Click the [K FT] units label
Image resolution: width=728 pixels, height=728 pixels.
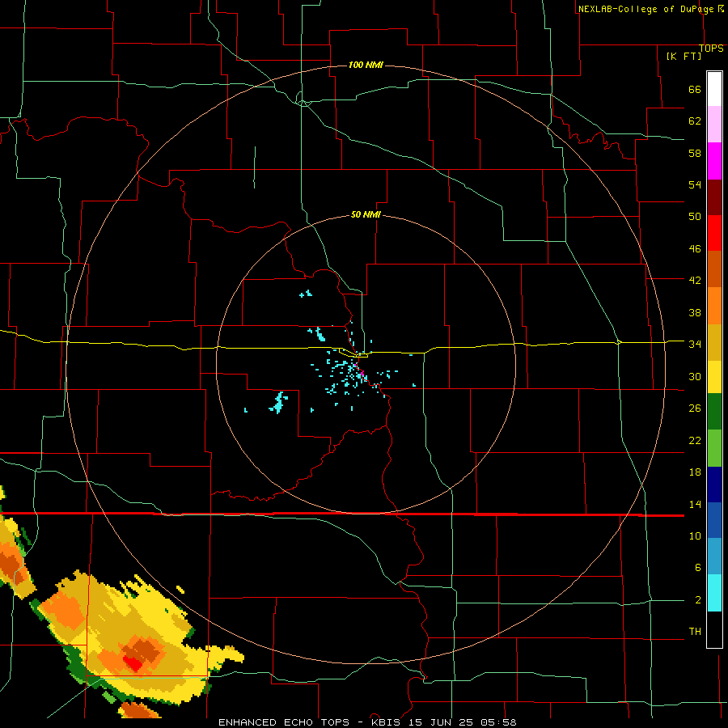click(684, 56)
